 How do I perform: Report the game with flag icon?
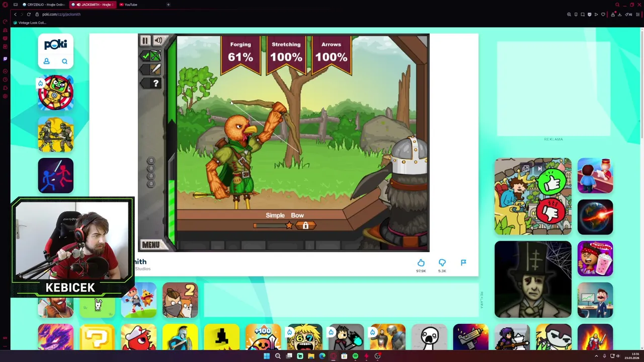[463, 262]
